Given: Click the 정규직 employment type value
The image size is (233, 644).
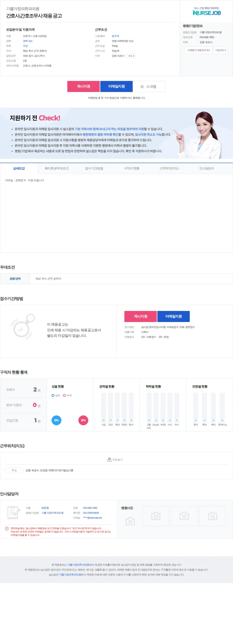Looking at the screenshot, I should click(115, 36).
